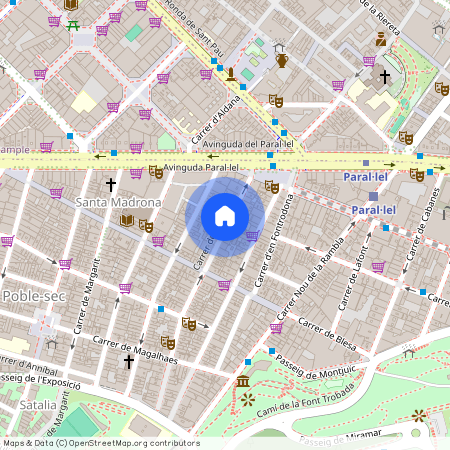Screen dimensions: 450x450
Task: Select the Carrer Nou de la Rambla label
Action: click(310, 279)
